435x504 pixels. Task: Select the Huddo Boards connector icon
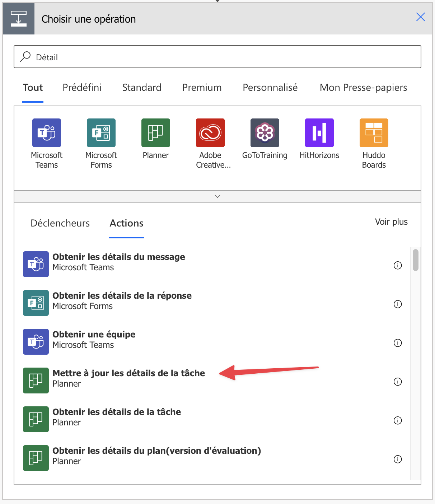pyautogui.click(x=374, y=133)
